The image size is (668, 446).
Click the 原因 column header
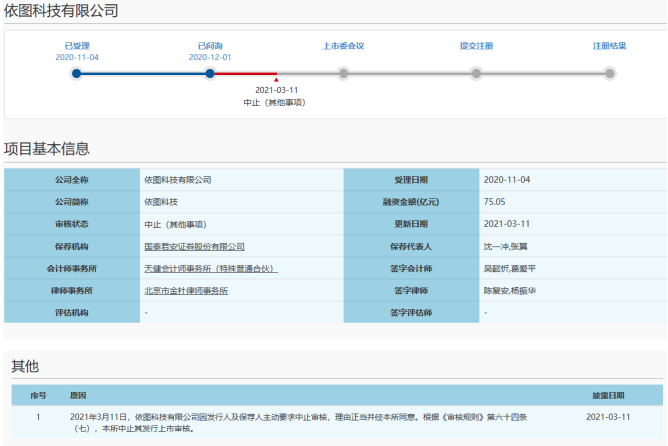(78, 396)
